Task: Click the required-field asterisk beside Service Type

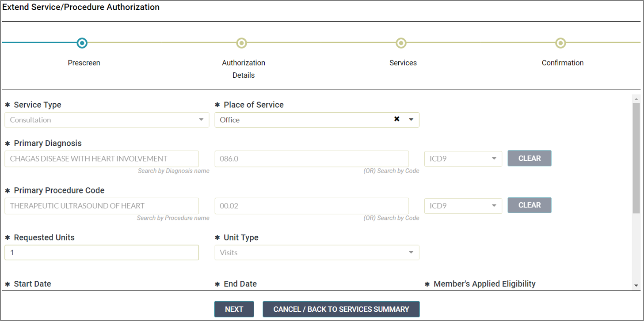Action: (x=8, y=104)
